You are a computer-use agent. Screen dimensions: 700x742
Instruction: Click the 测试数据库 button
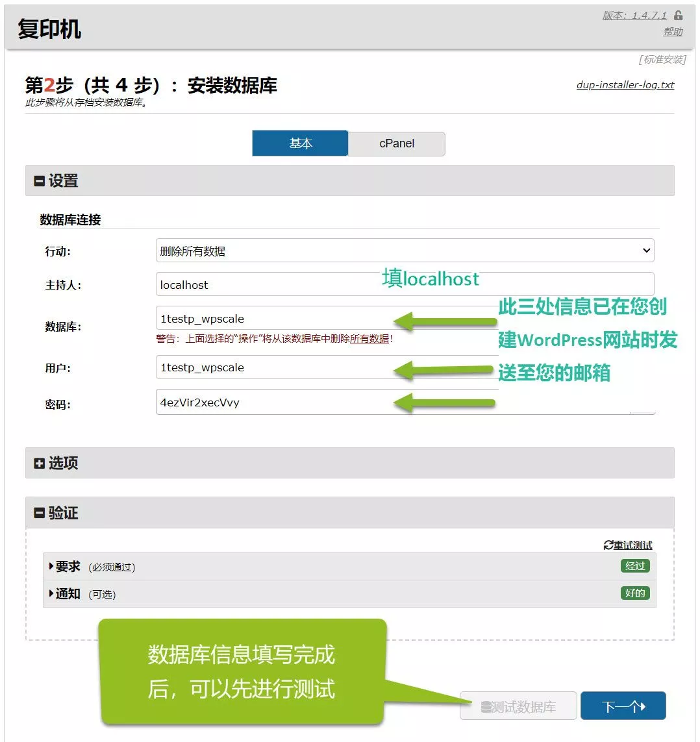pyautogui.click(x=518, y=706)
